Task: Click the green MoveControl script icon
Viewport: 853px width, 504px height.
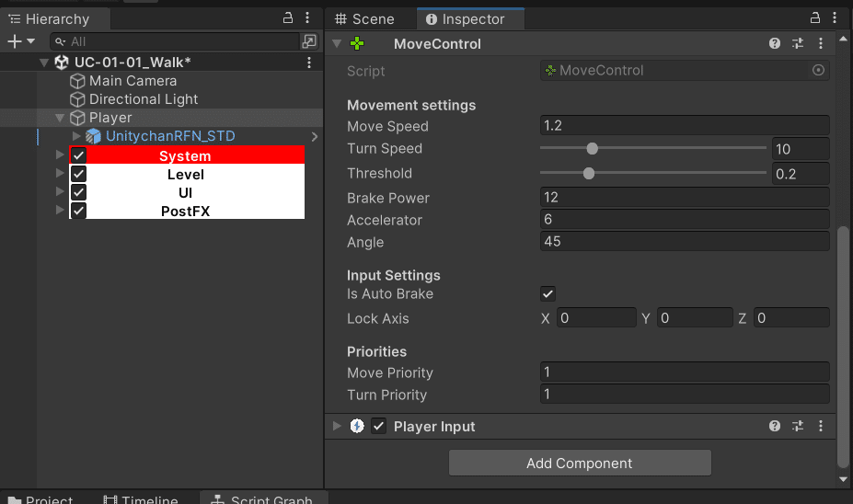Action: tap(357, 43)
